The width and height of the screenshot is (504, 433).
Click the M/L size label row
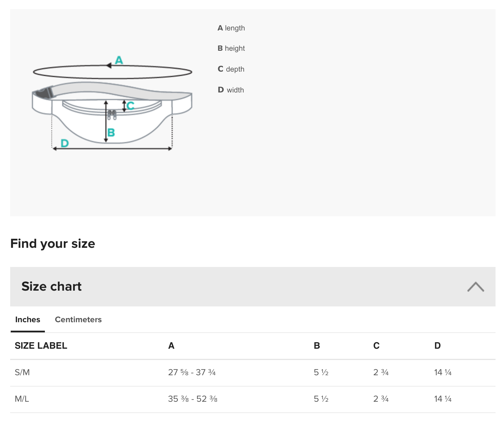[x=22, y=399]
